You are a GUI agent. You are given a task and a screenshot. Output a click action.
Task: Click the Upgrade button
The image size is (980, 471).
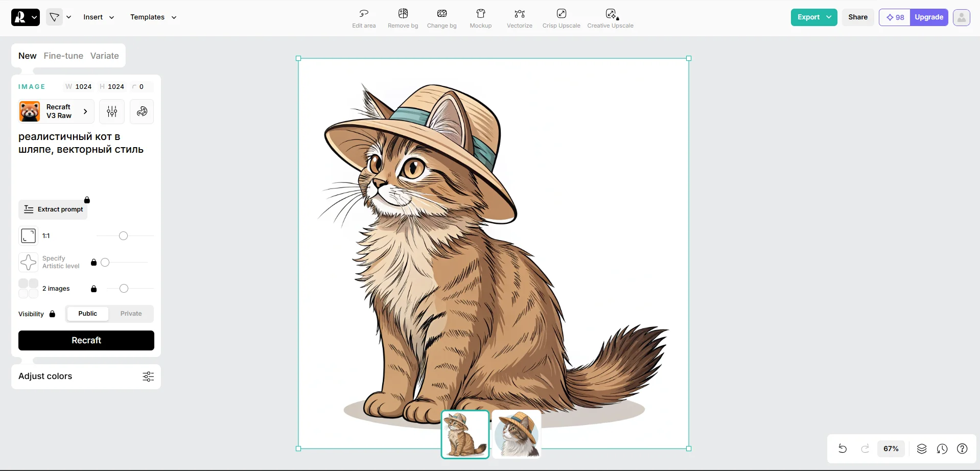pos(929,17)
